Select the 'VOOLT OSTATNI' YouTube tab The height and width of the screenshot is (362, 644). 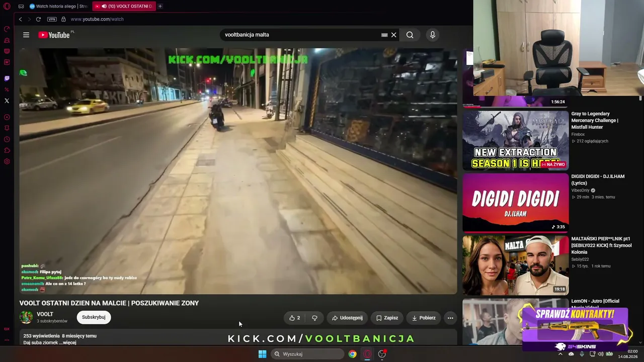coord(124,7)
